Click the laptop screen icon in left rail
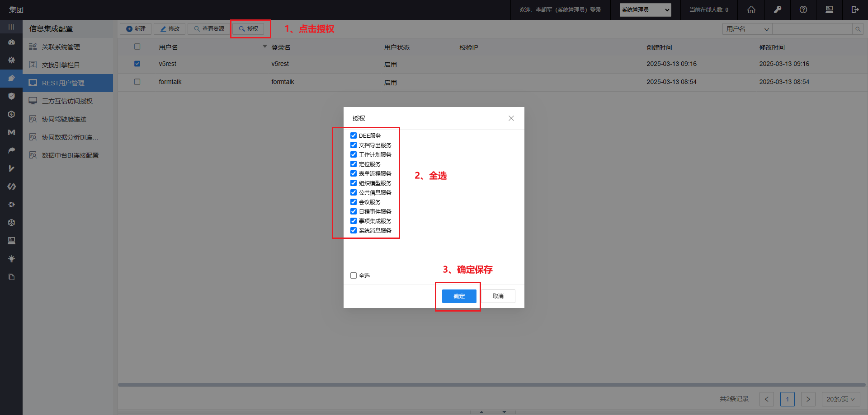This screenshot has height=415, width=868. click(11, 241)
